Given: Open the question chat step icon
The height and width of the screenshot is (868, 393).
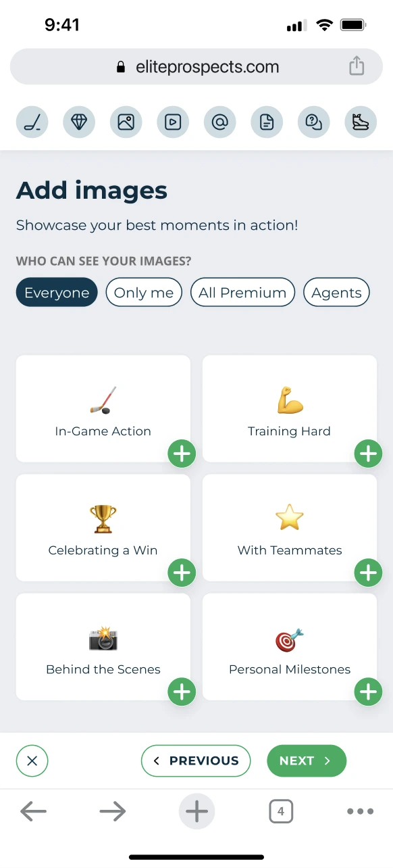Looking at the screenshot, I should click(314, 122).
